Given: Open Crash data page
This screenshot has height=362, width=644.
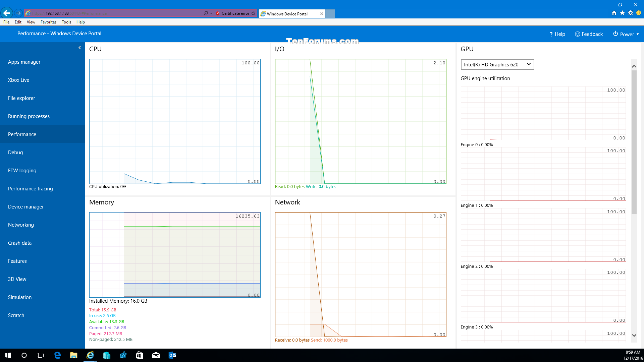Looking at the screenshot, I should 43,243.
